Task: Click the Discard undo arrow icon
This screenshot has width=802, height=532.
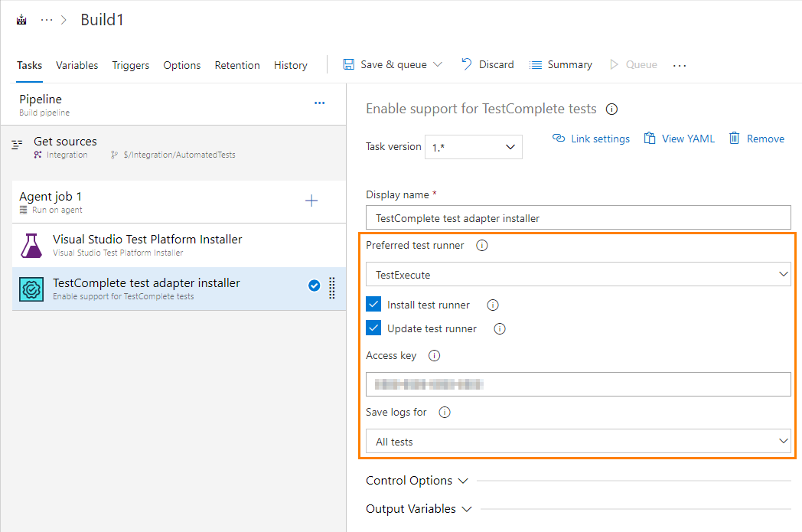Action: coord(467,64)
